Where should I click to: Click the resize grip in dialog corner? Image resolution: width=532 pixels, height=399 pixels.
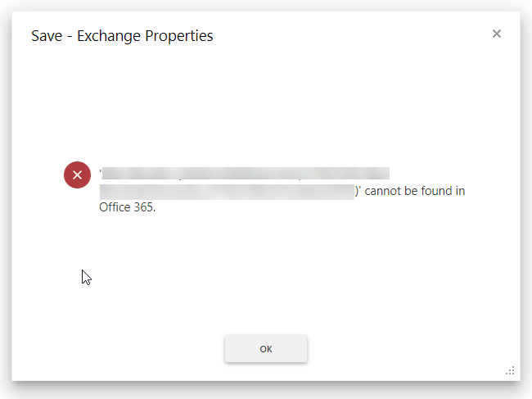pyautogui.click(x=510, y=370)
